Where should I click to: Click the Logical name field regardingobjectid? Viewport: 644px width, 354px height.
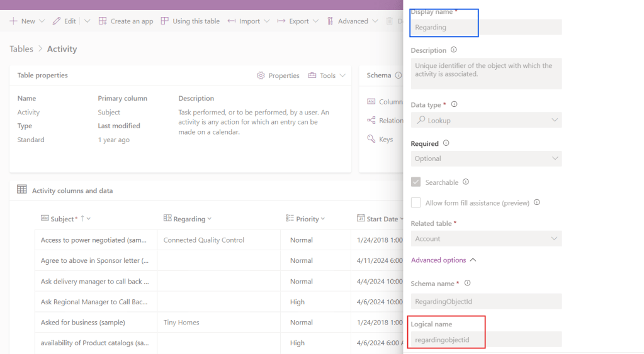click(x=486, y=340)
